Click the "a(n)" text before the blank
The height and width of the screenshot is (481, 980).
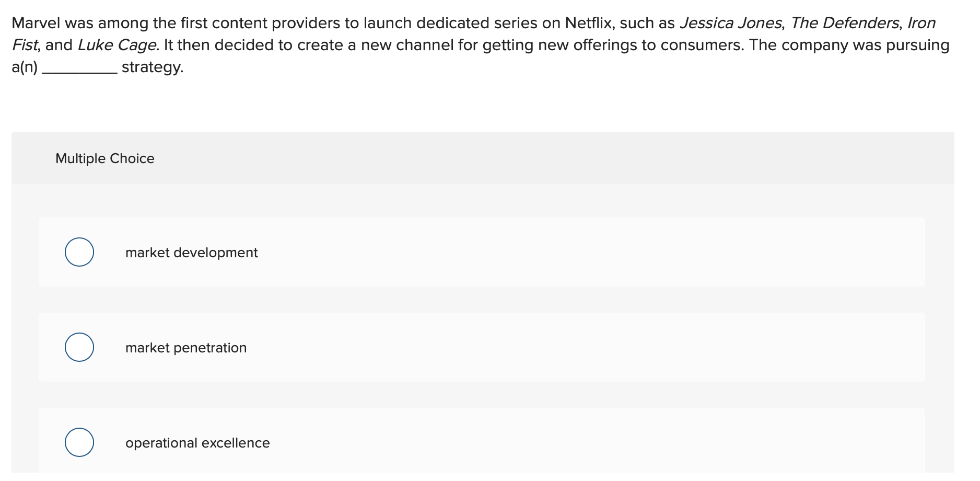pyautogui.click(x=25, y=67)
